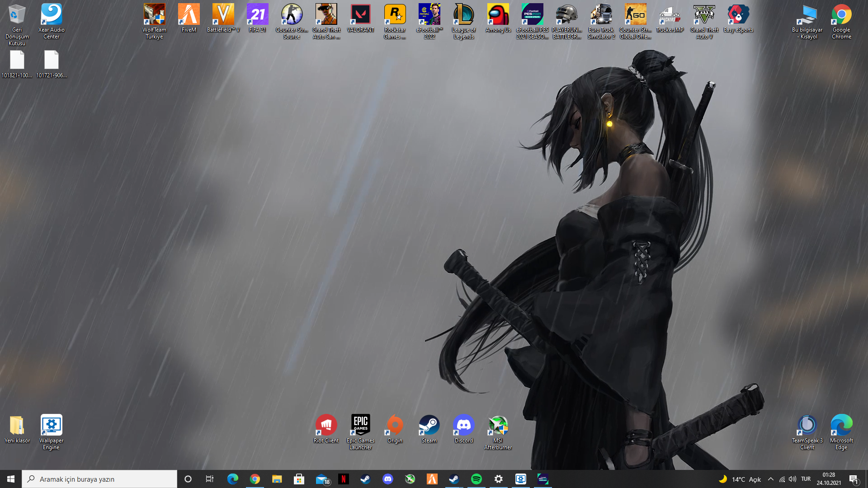Click the Microsoft Edge desktop shortcut
Viewport: 868px width, 488px height.
point(842,432)
